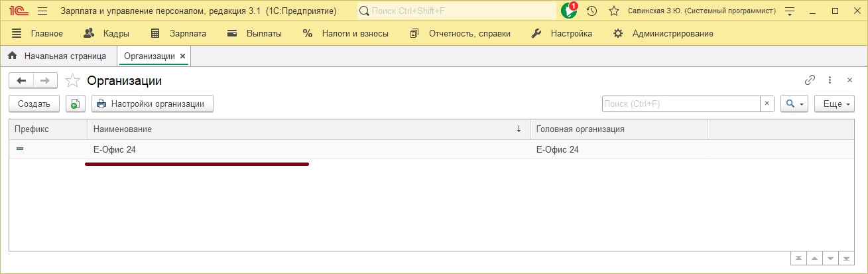Open Настройки организации
This screenshot has height=274, width=868.
click(153, 103)
